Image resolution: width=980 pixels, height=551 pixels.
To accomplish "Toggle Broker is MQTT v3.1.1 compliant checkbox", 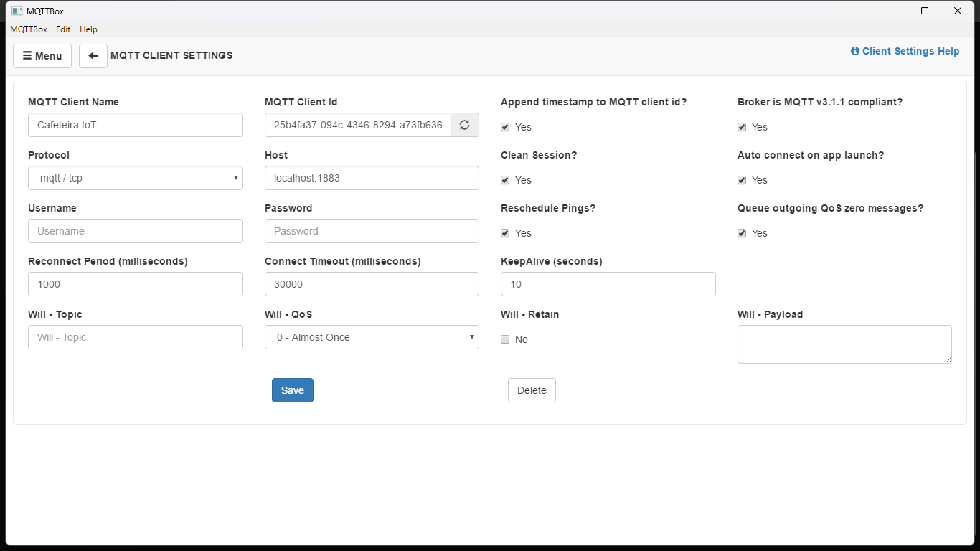I will click(x=742, y=127).
